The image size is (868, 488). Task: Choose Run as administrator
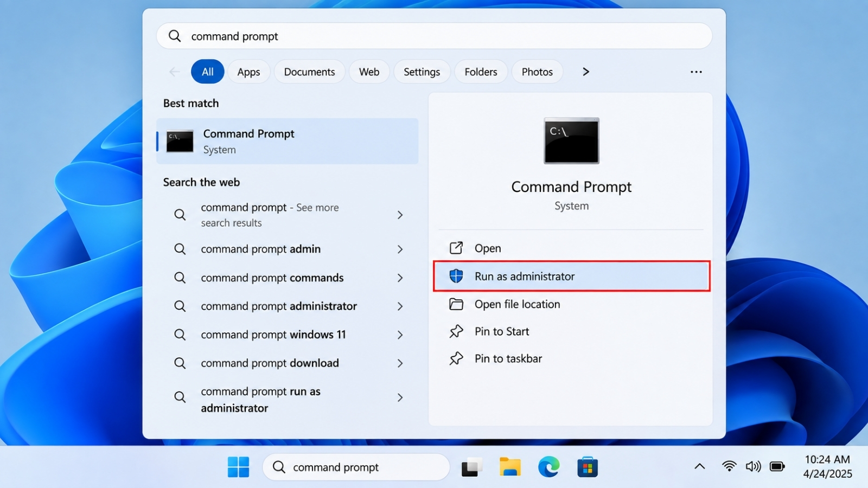pos(571,276)
